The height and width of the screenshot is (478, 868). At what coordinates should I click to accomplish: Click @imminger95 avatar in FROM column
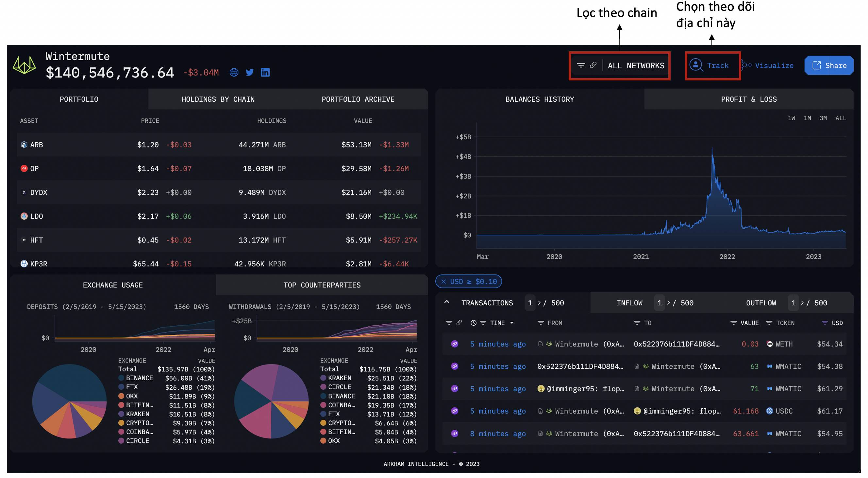541,389
